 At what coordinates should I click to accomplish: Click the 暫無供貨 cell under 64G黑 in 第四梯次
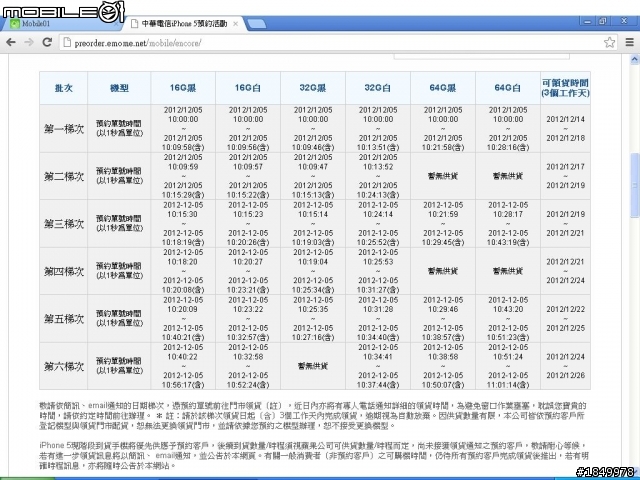point(442,271)
